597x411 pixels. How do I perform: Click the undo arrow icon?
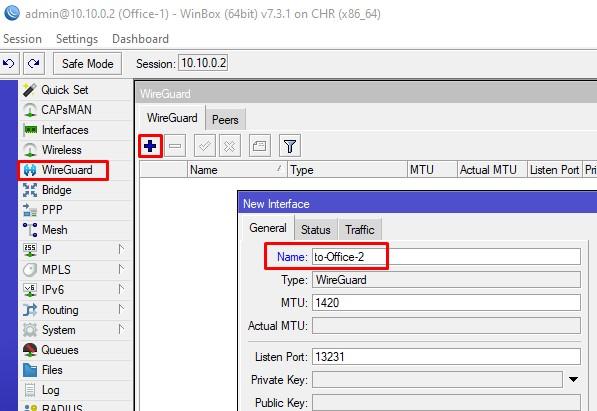9,63
